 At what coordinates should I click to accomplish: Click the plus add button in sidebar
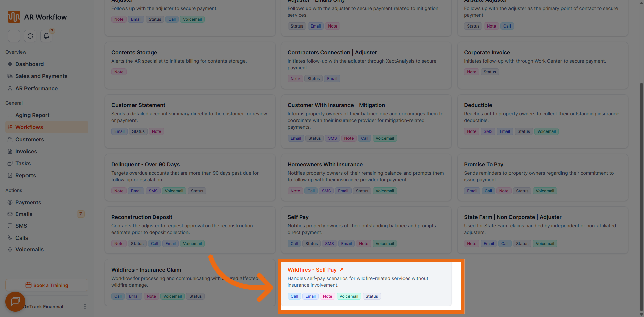(14, 36)
